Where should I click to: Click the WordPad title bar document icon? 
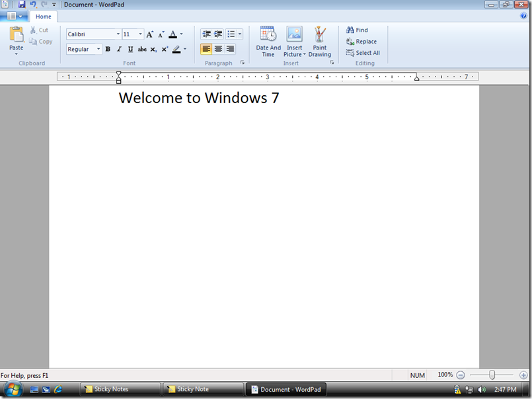click(x=5, y=5)
